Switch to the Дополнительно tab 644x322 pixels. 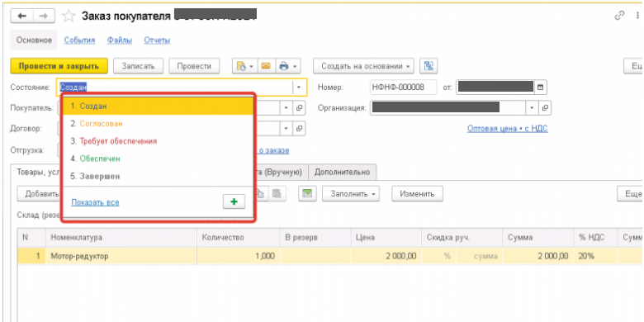[342, 172]
